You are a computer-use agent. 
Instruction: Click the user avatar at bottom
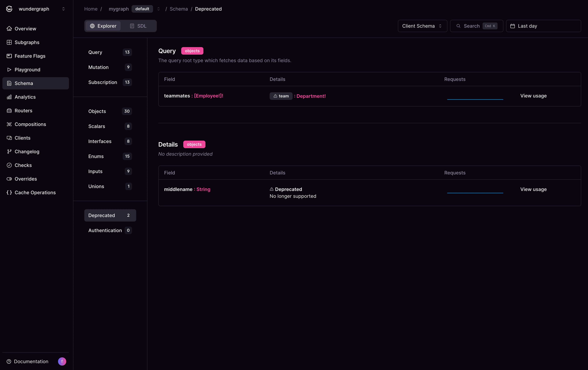[62, 361]
